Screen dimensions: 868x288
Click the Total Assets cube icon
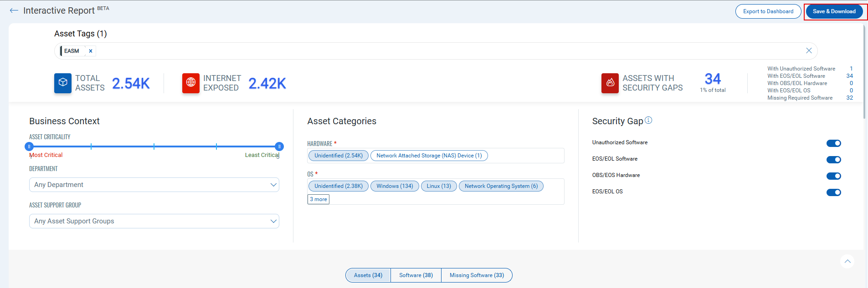[x=63, y=83]
